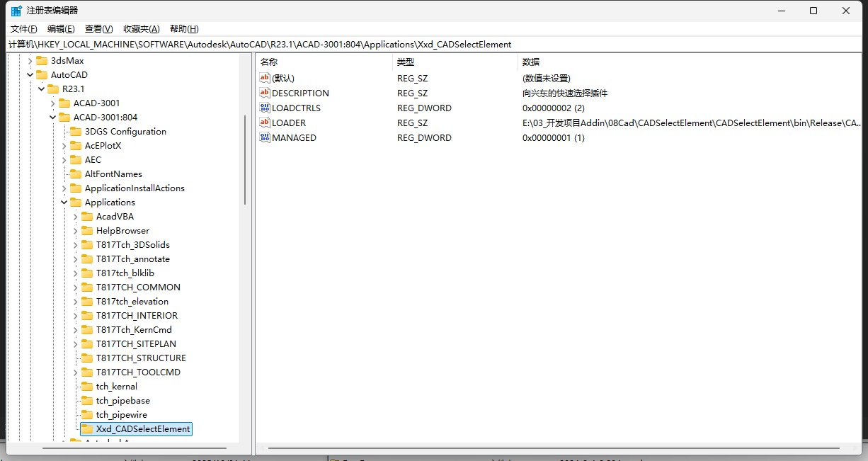Select the HelpBrowser tree item
The height and width of the screenshot is (461, 868).
(122, 231)
